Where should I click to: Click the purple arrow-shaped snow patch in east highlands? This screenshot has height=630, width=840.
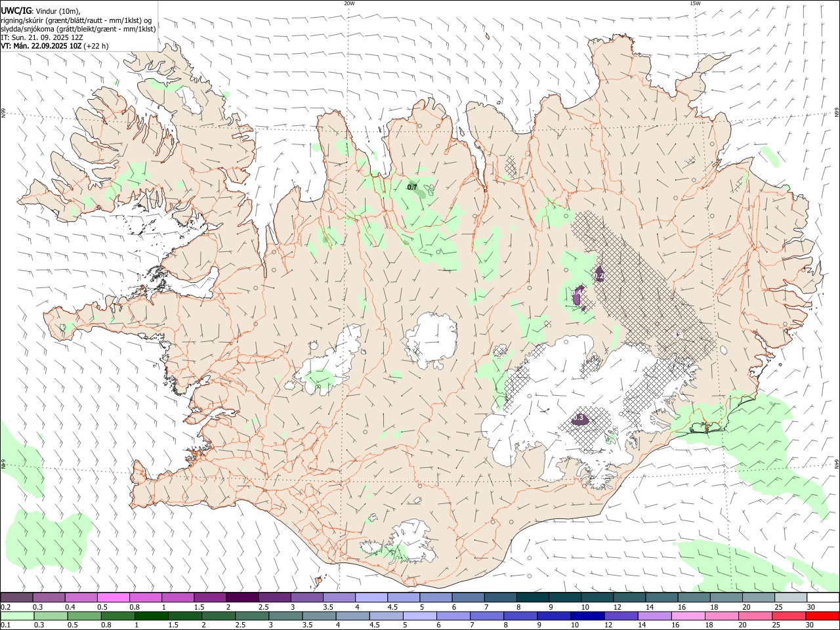pyautogui.click(x=599, y=274)
